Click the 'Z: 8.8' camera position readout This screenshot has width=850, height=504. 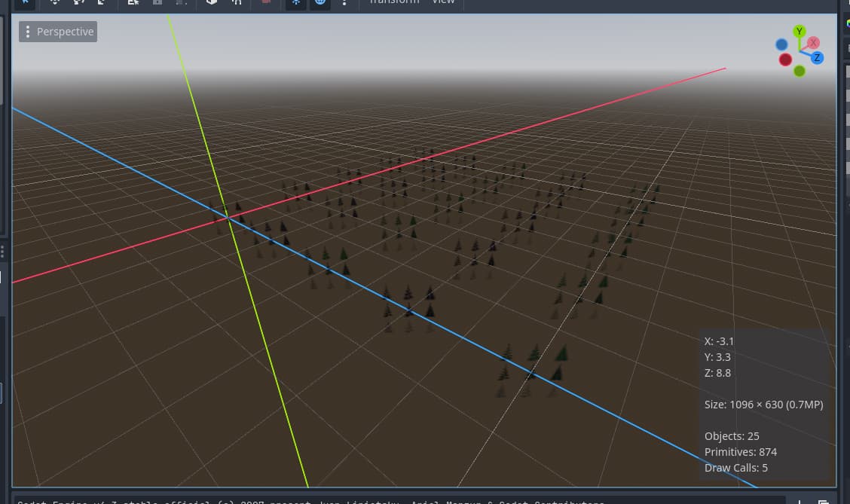tap(717, 372)
